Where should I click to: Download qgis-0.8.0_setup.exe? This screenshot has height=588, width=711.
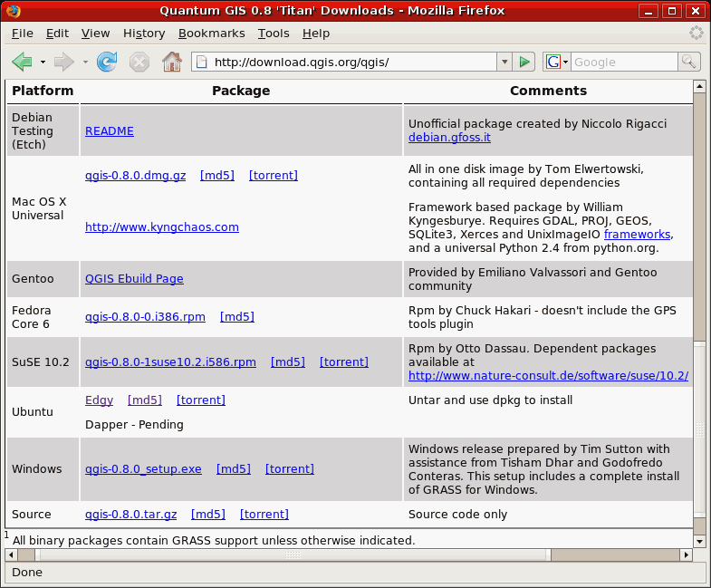[143, 469]
